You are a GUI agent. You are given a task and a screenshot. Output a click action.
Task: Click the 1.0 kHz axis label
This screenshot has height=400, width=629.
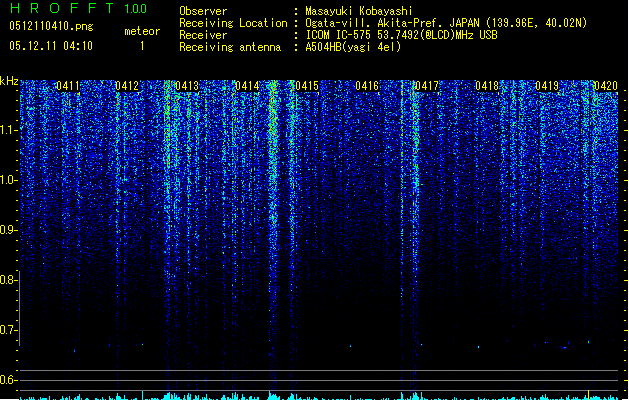8,180
